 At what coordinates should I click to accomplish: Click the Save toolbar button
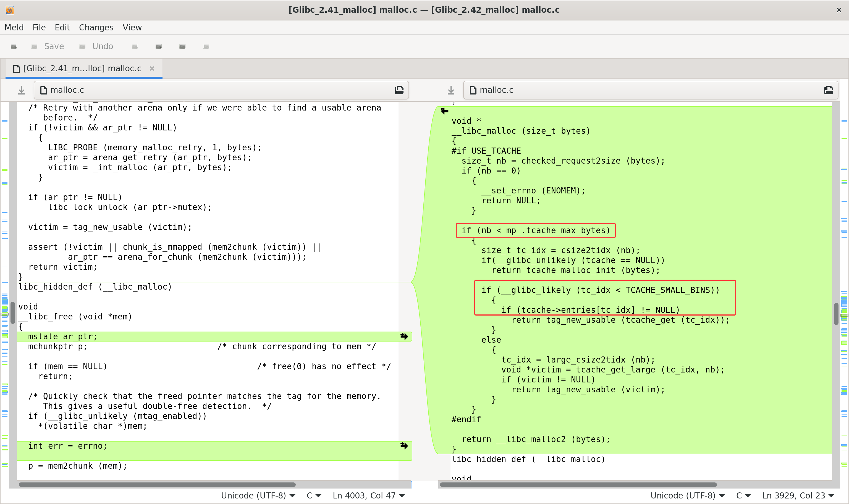click(x=48, y=46)
